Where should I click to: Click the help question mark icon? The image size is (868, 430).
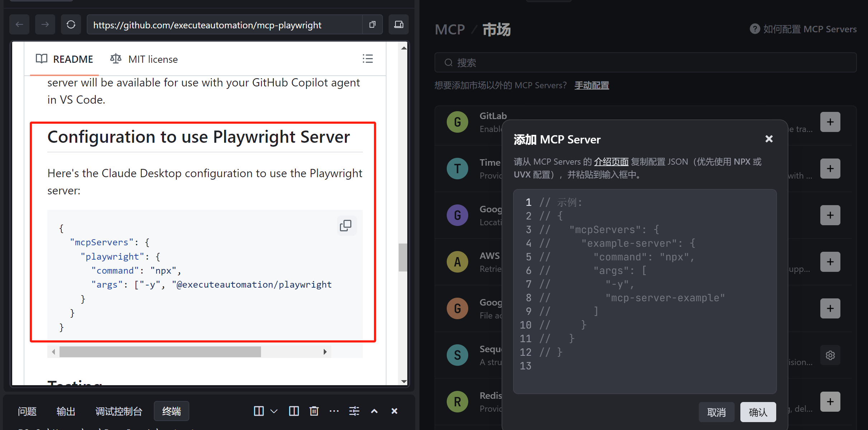(x=755, y=29)
